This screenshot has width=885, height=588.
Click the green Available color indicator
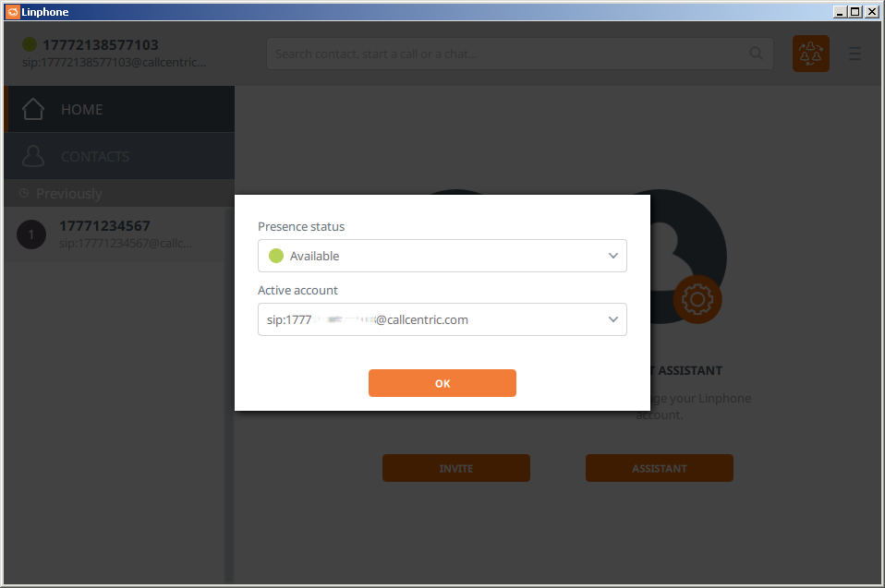pos(274,256)
